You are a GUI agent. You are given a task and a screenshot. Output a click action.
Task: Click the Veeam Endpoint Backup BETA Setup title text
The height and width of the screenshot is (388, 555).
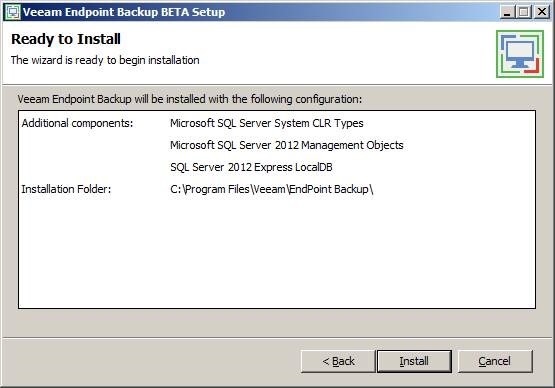[x=124, y=12]
